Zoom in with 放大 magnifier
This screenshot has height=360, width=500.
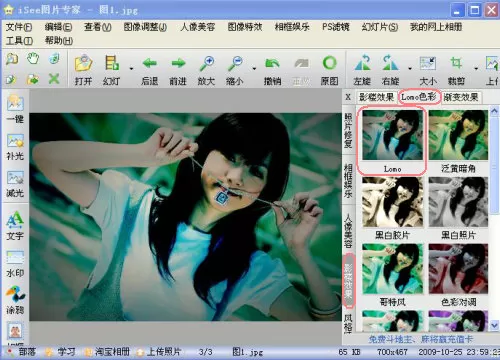pyautogui.click(x=206, y=70)
